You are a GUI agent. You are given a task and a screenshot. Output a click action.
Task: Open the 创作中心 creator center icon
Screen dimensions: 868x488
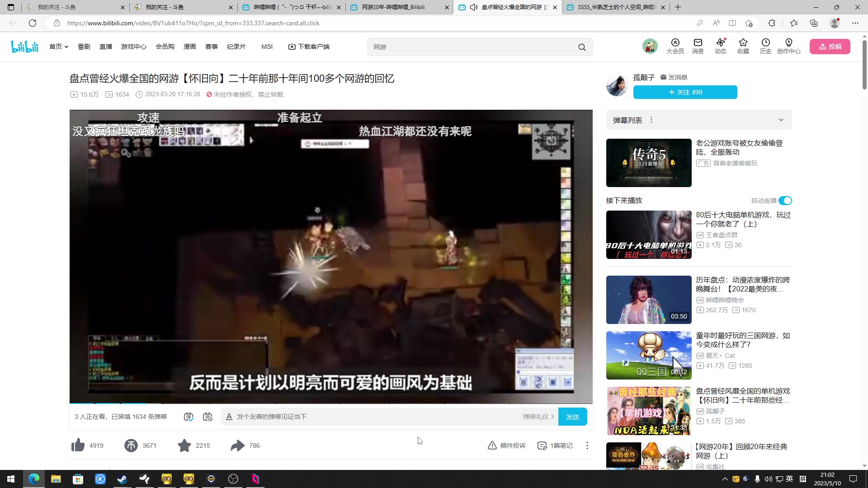click(788, 46)
